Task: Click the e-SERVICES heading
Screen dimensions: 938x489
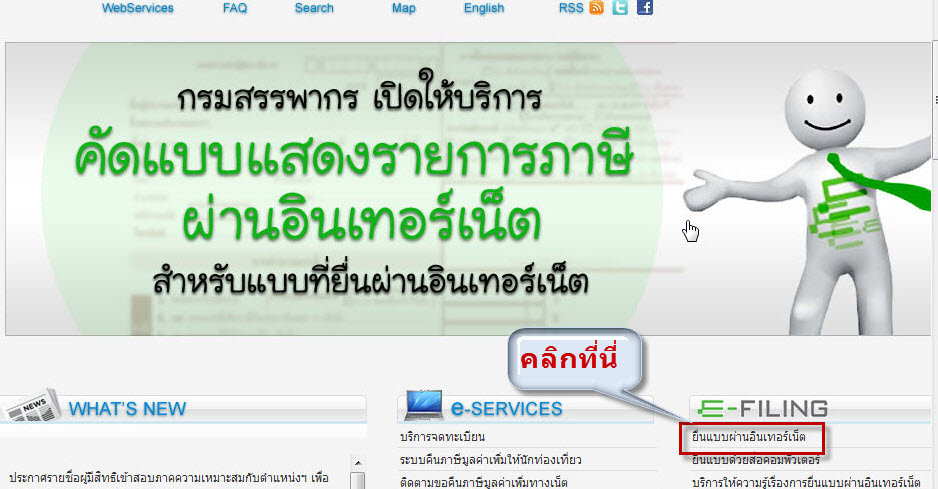Action: 507,408
